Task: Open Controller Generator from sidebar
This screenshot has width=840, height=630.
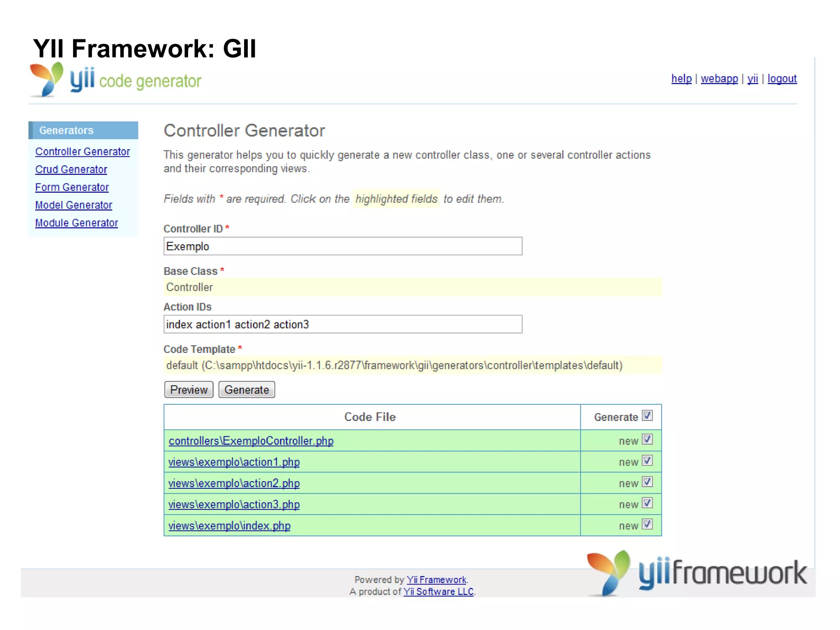Action: pyautogui.click(x=82, y=151)
